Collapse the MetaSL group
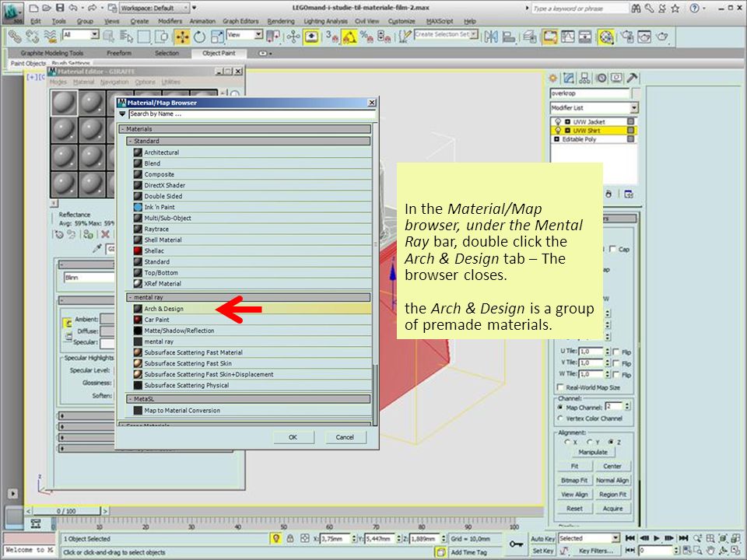 pyautogui.click(x=248, y=399)
